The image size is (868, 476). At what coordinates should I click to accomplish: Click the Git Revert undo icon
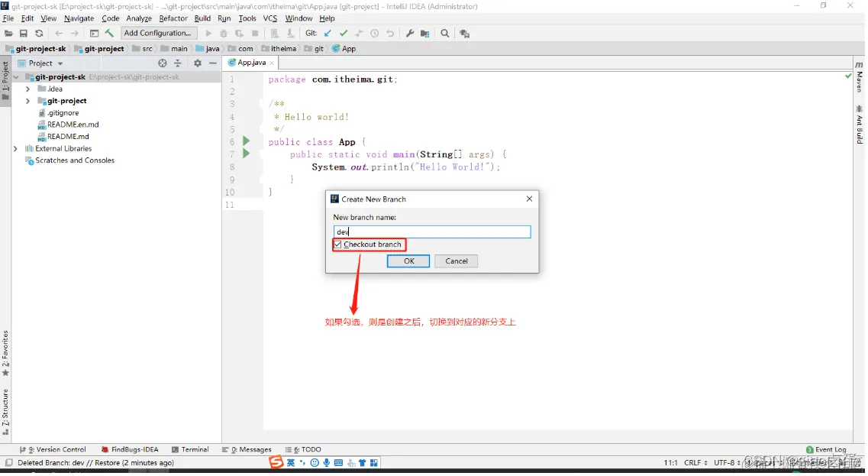[x=390, y=34]
